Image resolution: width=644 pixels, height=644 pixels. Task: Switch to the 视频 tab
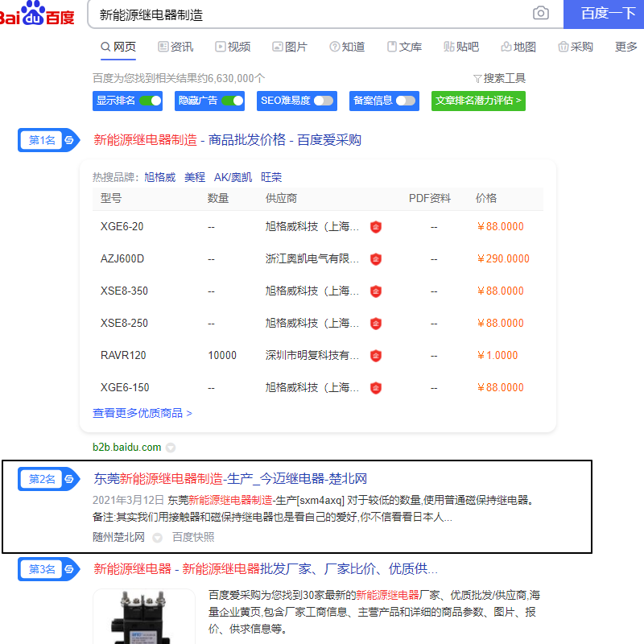point(233,47)
